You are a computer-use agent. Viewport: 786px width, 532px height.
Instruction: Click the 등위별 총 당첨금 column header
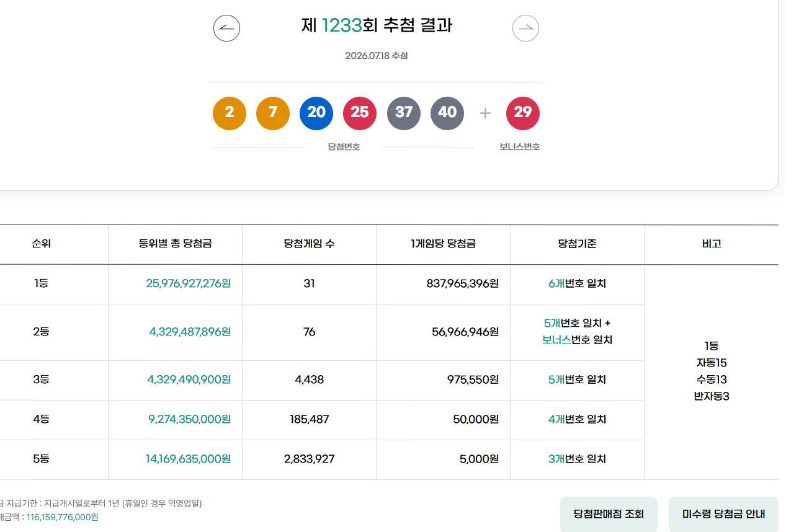176,244
